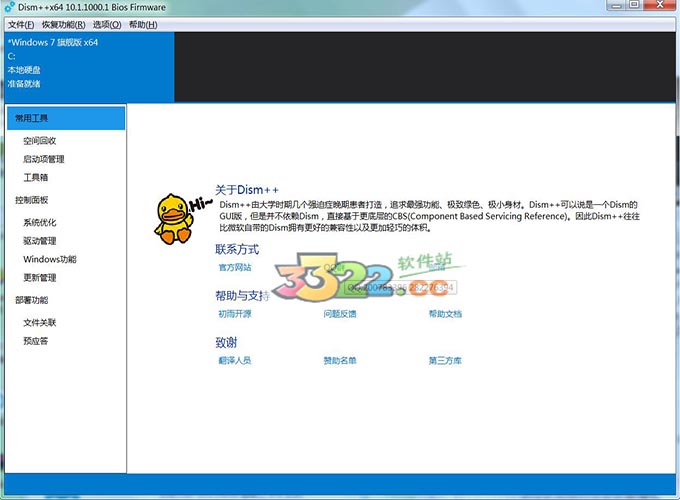680x500 pixels.
Task: Open the 帮助文档 link
Action: click(x=445, y=314)
